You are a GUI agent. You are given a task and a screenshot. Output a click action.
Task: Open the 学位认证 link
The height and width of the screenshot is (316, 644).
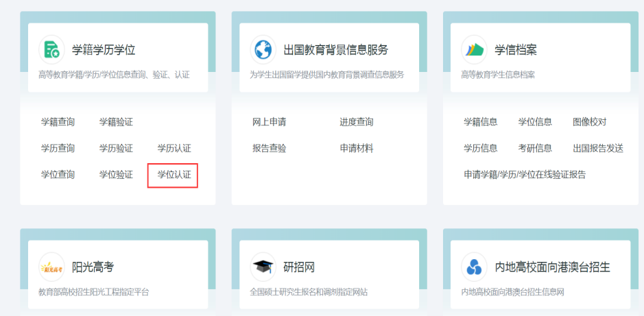click(x=174, y=175)
